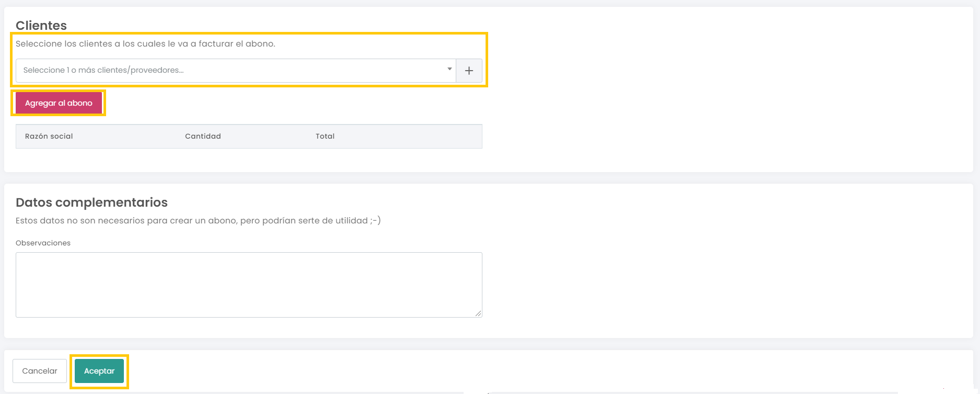980x394 pixels.
Task: Select the 'Cantidad' column header
Action: pos(203,136)
